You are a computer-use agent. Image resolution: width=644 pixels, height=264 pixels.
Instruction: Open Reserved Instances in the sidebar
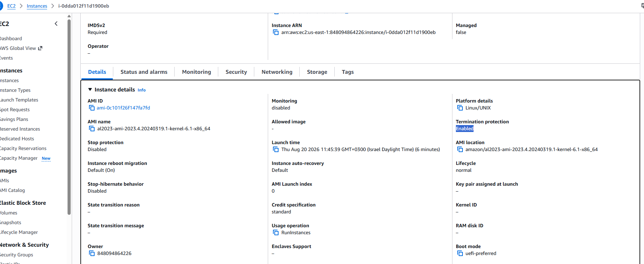20,129
